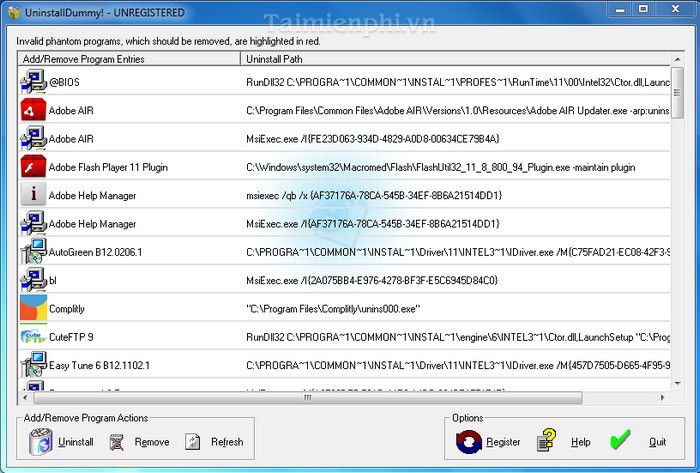Click the Complitly unins000.exe uninstall path

pyautogui.click(x=333, y=309)
